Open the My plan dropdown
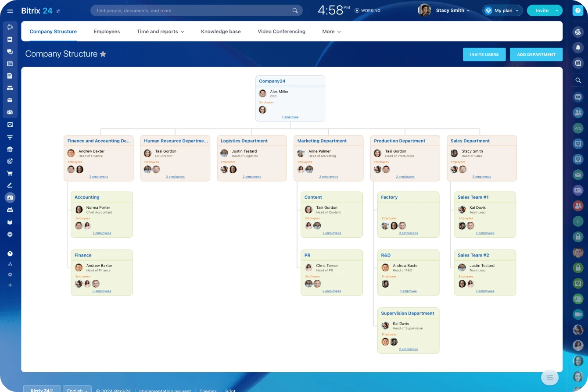 coord(502,11)
